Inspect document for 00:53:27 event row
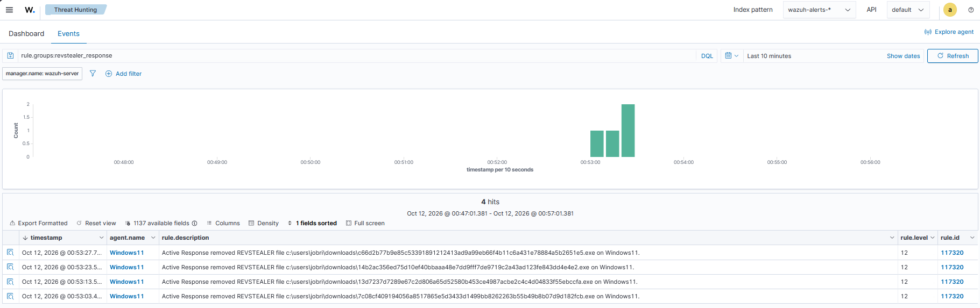 pos(10,253)
